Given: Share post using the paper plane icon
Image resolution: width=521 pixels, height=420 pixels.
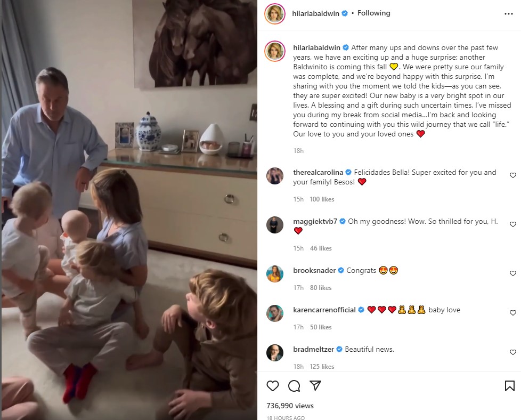Looking at the screenshot, I should (315, 385).
